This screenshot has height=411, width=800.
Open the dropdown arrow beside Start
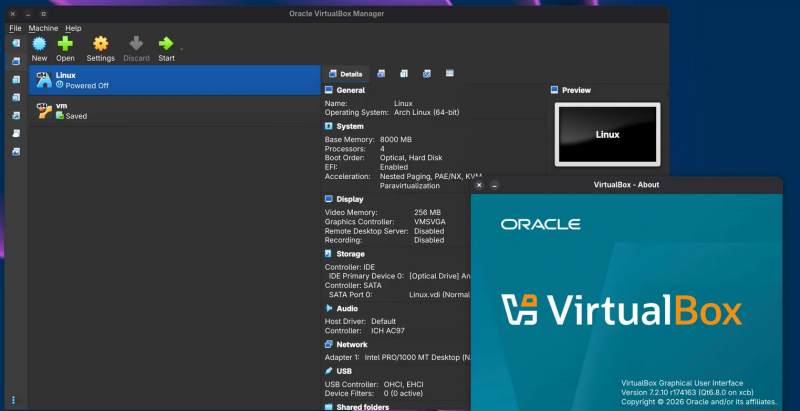181,49
